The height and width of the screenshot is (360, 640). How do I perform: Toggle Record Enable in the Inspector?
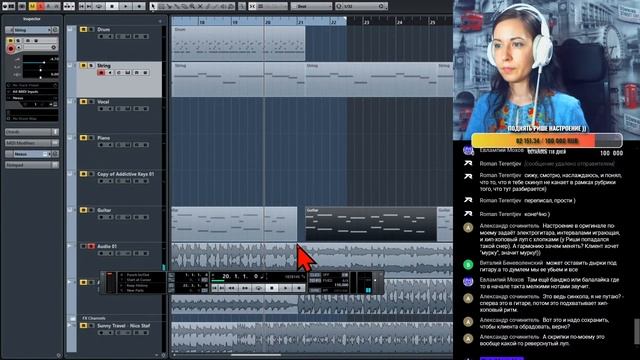(11, 49)
